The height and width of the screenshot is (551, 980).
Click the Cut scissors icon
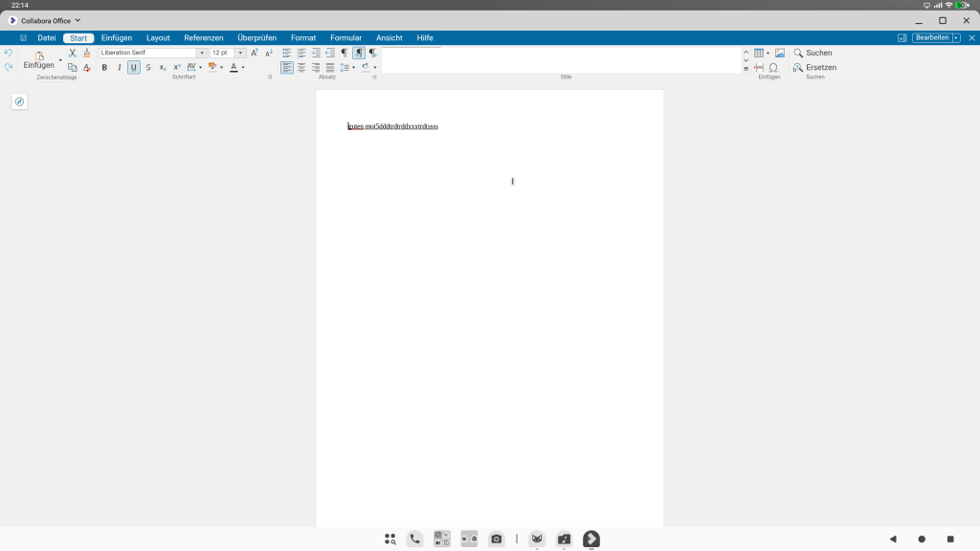(73, 54)
